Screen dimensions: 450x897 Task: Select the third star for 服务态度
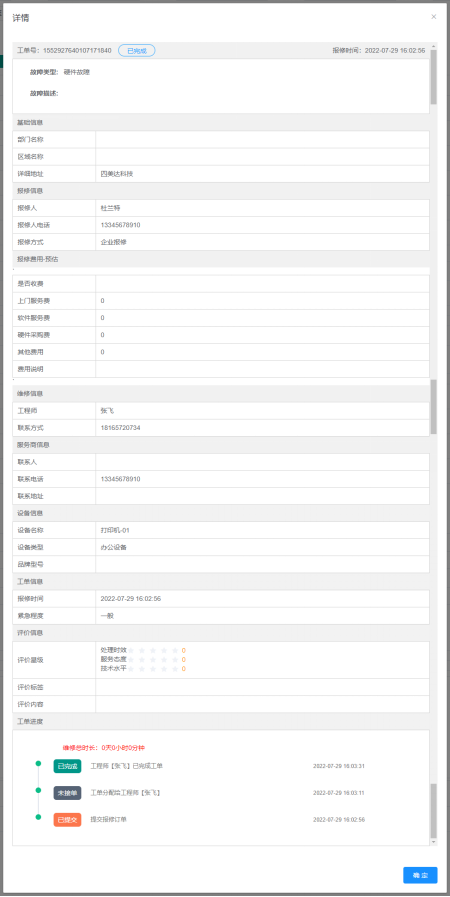coord(153,660)
